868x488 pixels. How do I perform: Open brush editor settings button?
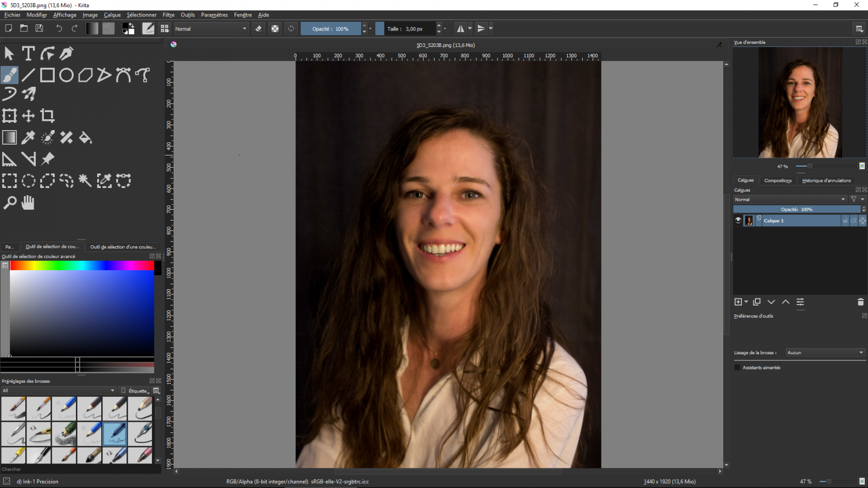tap(148, 28)
